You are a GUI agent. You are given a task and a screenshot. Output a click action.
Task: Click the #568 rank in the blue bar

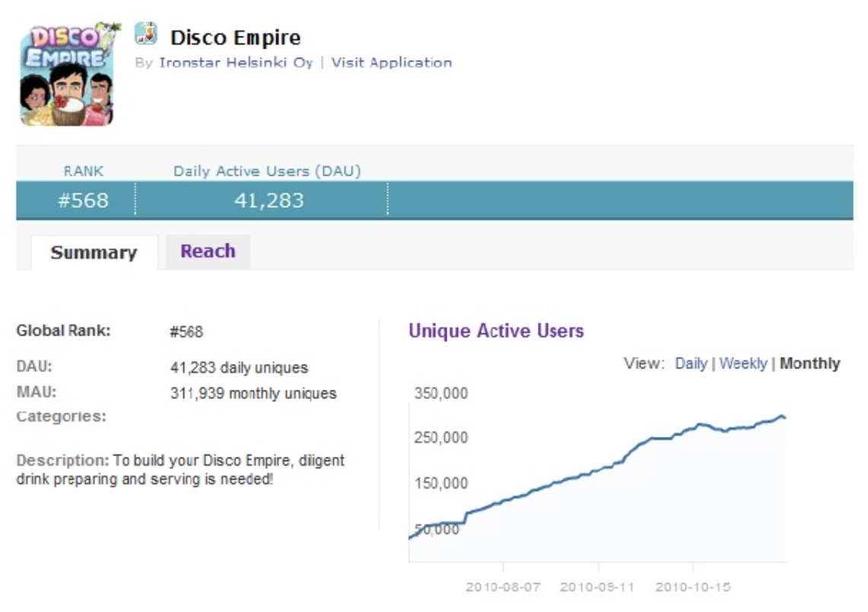pyautogui.click(x=83, y=200)
